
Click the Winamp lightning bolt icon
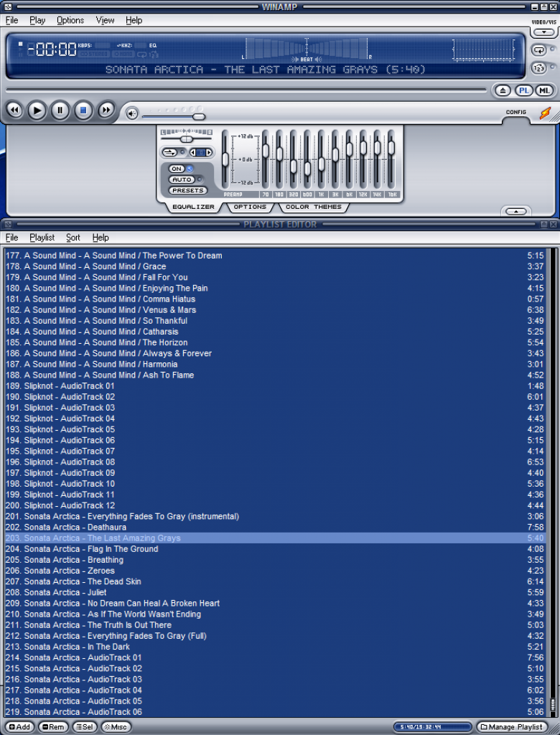(545, 113)
